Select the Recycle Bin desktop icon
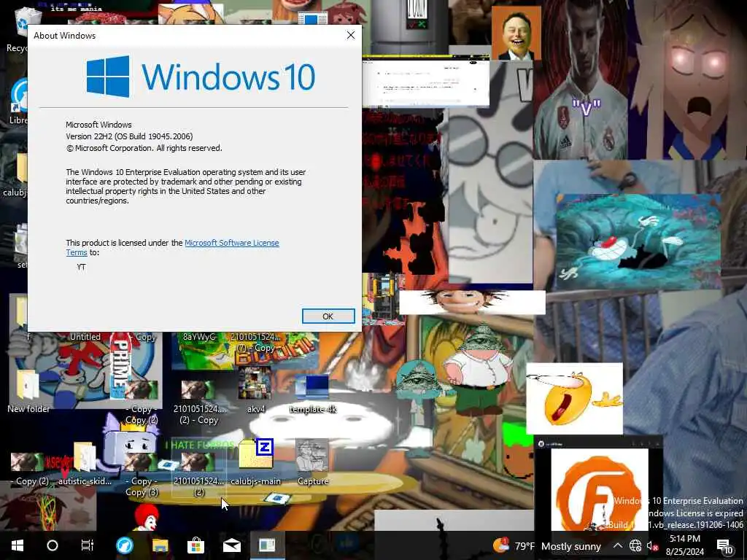 (x=19, y=31)
